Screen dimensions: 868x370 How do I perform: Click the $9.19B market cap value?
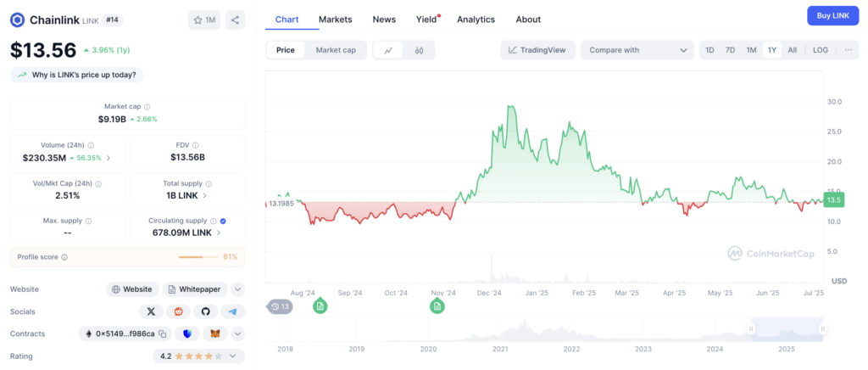(x=113, y=119)
